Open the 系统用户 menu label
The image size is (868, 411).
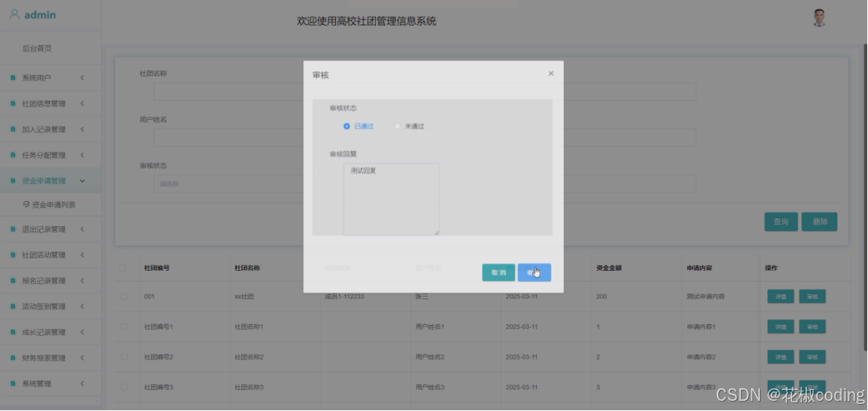point(37,78)
